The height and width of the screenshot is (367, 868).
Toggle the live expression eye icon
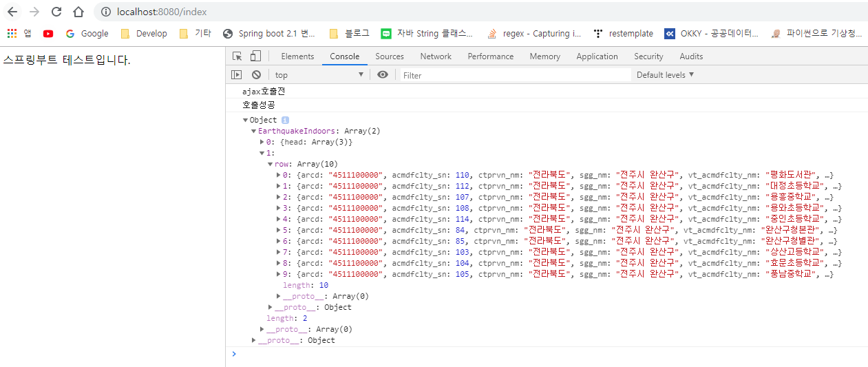[x=383, y=74]
